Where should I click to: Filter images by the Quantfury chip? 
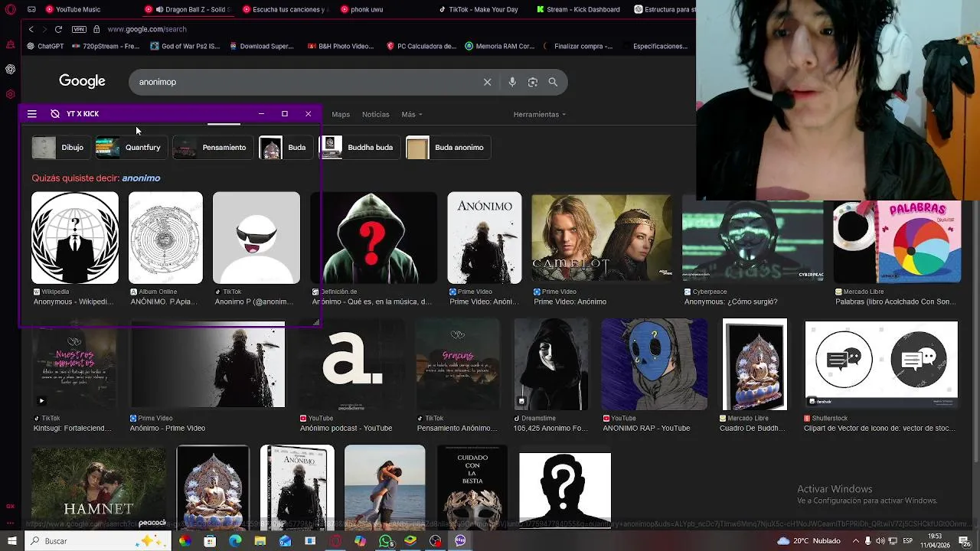tap(130, 148)
